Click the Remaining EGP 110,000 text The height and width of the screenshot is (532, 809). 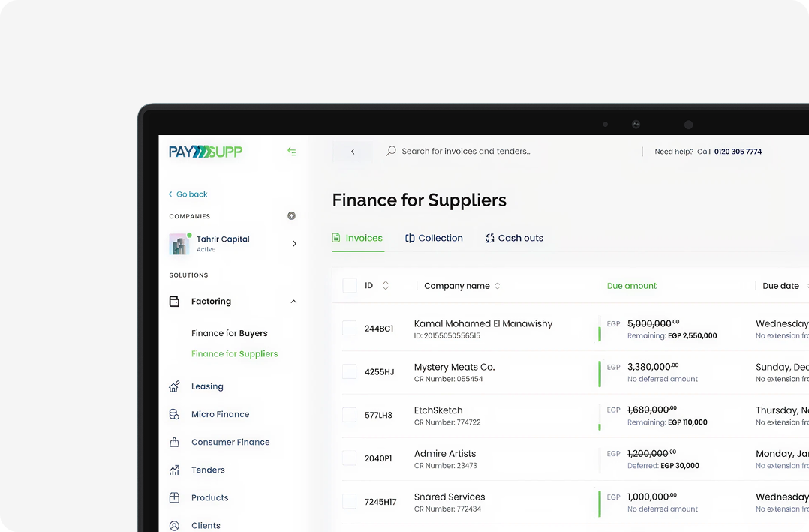pos(667,422)
